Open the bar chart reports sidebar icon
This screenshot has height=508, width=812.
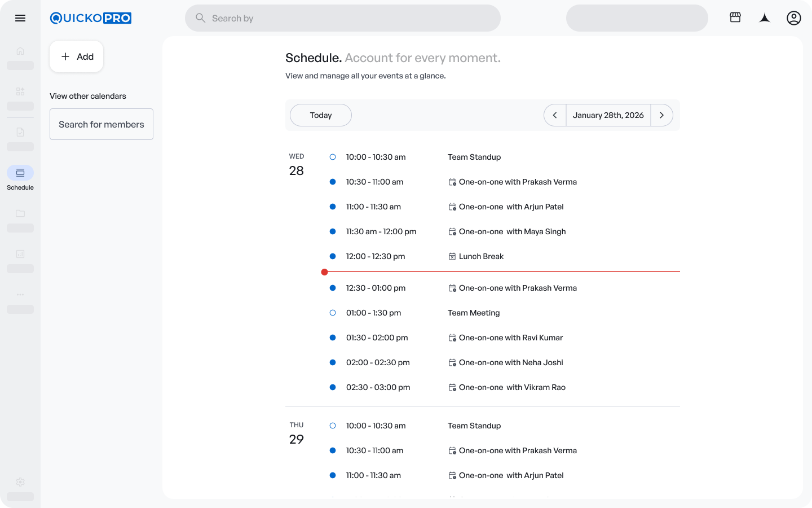click(x=20, y=254)
